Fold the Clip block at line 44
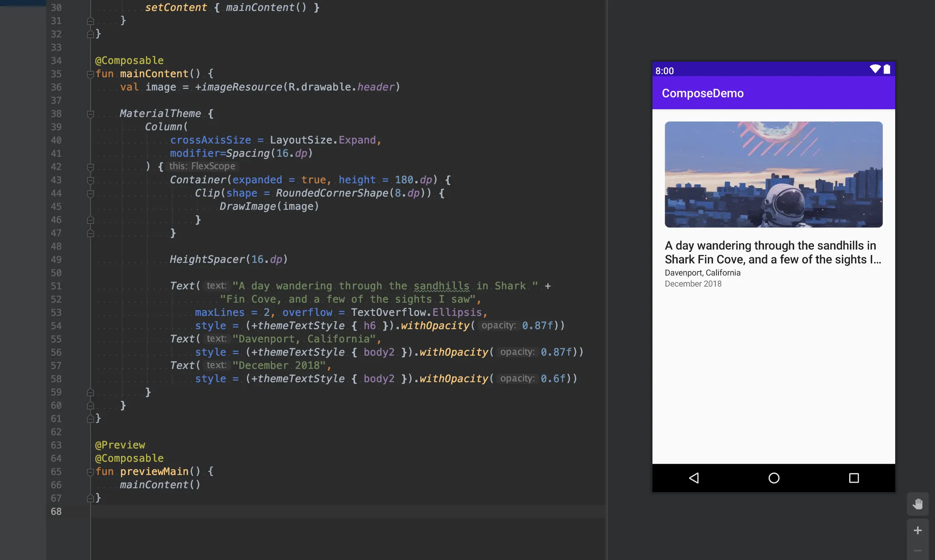 pyautogui.click(x=90, y=193)
